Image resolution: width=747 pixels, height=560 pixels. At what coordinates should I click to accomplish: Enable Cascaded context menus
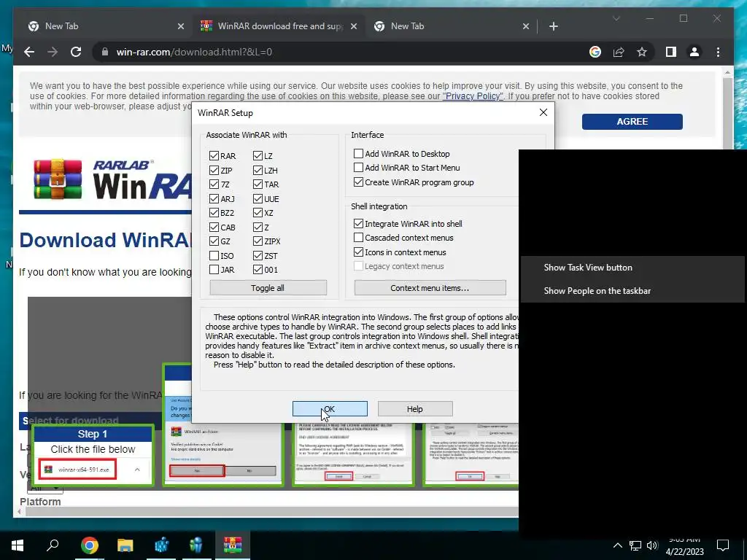pos(358,237)
